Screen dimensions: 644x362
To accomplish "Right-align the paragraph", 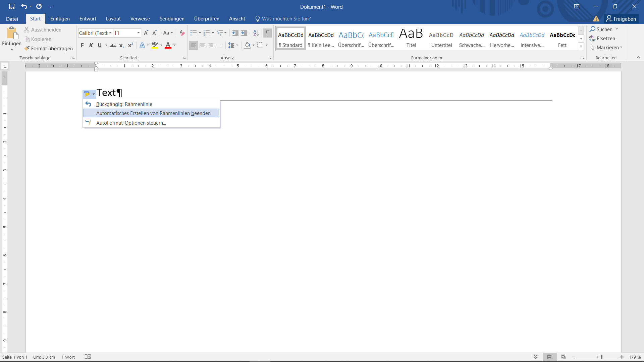I will pyautogui.click(x=211, y=45).
